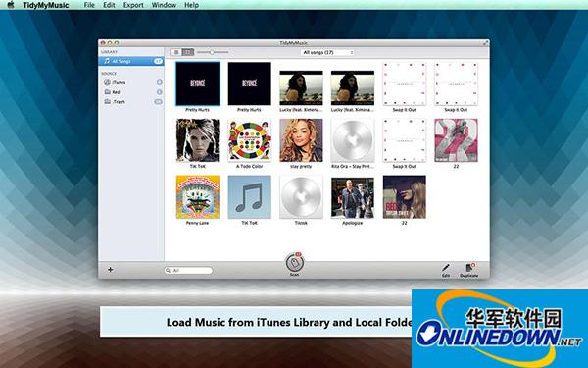Click the All Songs count badge
588x368 pixels.
[x=158, y=61]
